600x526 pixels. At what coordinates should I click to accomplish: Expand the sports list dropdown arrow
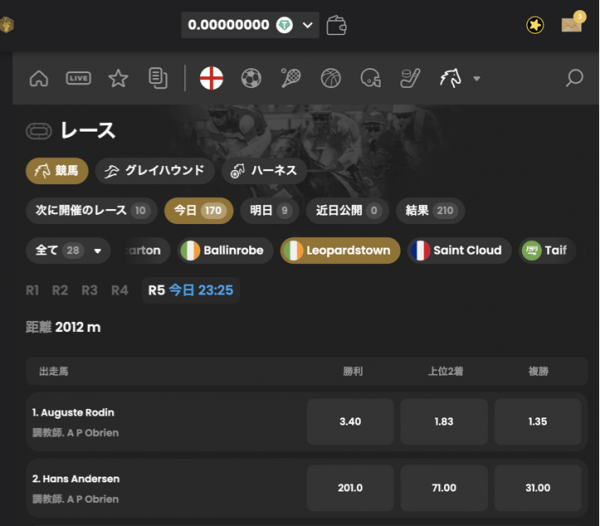coord(476,79)
